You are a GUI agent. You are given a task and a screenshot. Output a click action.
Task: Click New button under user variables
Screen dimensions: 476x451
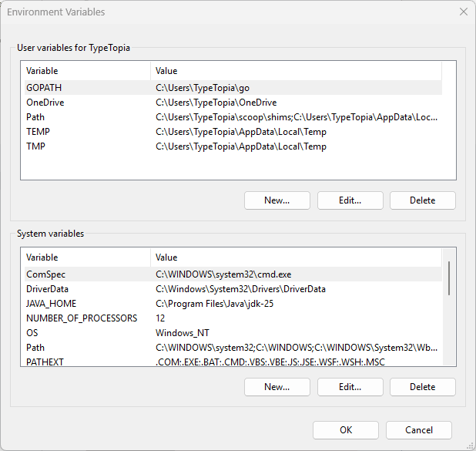[x=277, y=200]
